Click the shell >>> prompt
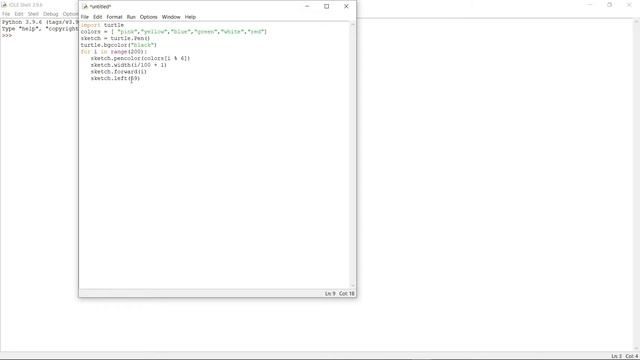 click(x=7, y=36)
